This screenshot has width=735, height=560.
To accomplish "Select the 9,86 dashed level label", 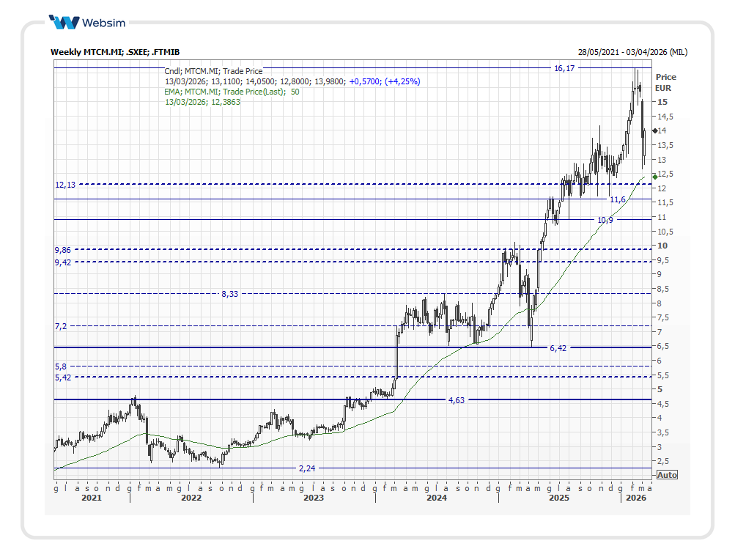I will [x=62, y=250].
